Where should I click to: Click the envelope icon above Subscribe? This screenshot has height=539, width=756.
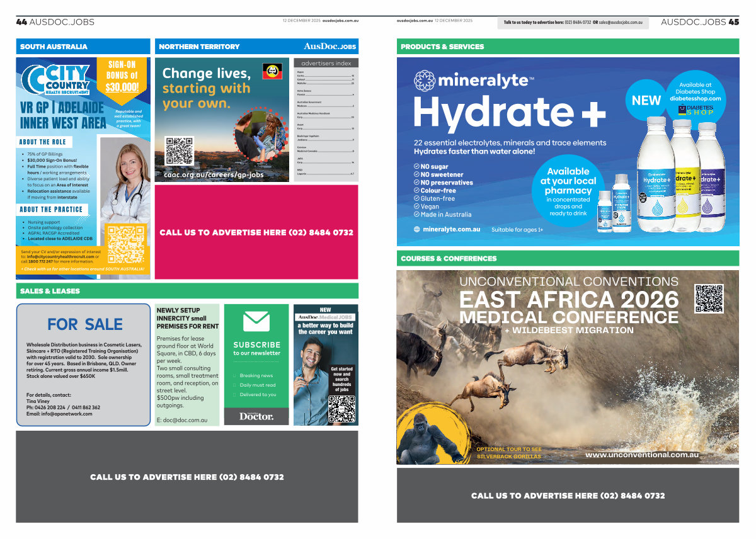256,322
